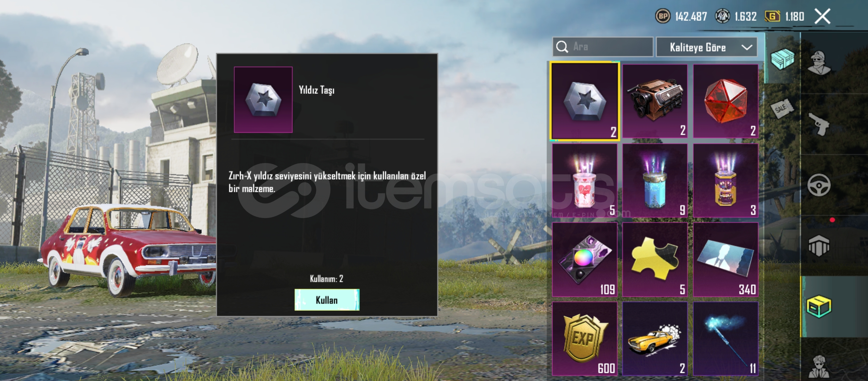Tap the G gold currency icon
Image resolution: width=868 pixels, height=381 pixels.
point(772,16)
